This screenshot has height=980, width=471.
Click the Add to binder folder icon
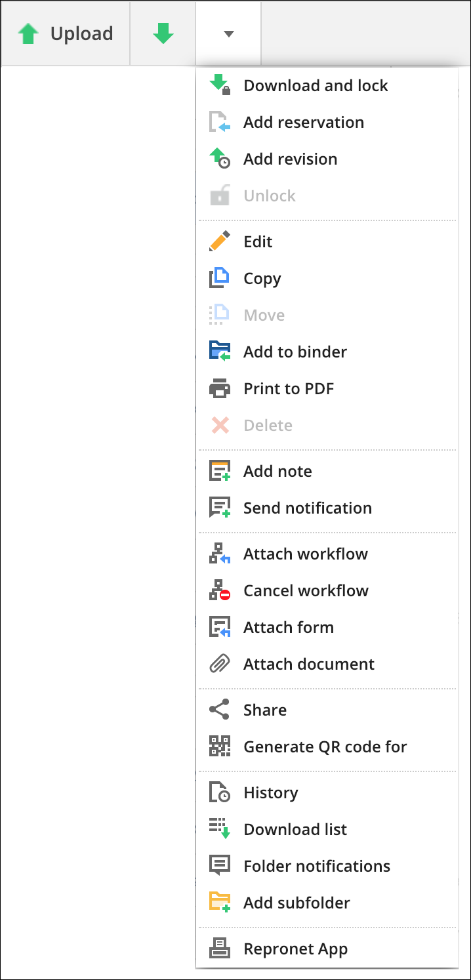pos(220,352)
